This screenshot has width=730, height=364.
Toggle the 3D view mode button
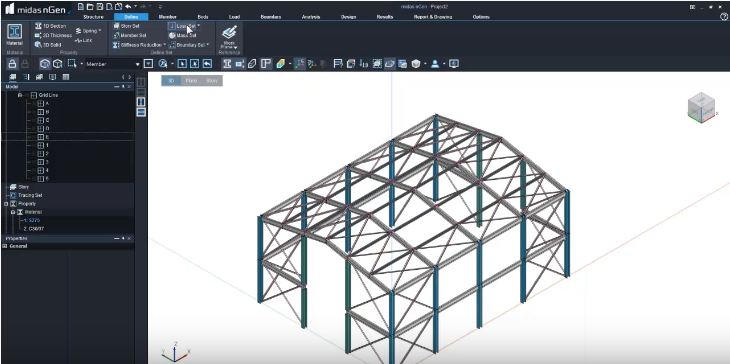click(x=171, y=81)
